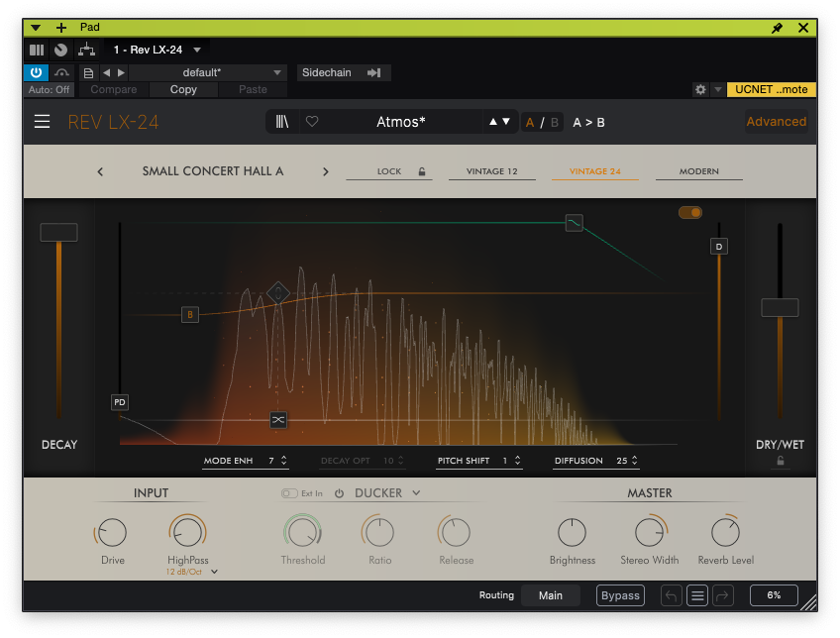Click the Advanced button

coord(777,122)
